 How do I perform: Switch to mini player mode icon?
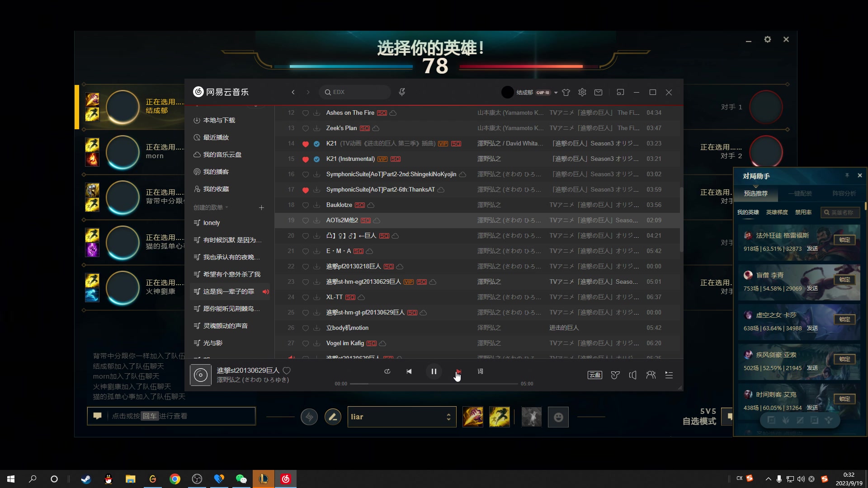pyautogui.click(x=620, y=92)
